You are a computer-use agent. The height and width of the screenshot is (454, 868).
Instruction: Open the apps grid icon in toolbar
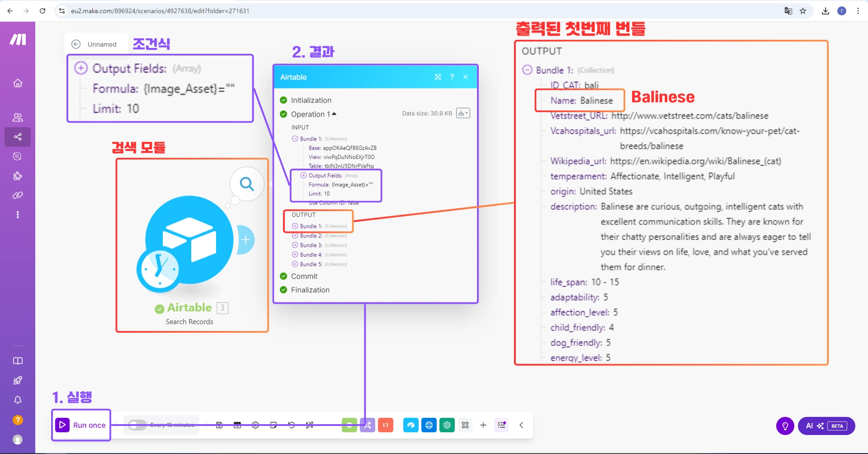pyautogui.click(x=465, y=425)
